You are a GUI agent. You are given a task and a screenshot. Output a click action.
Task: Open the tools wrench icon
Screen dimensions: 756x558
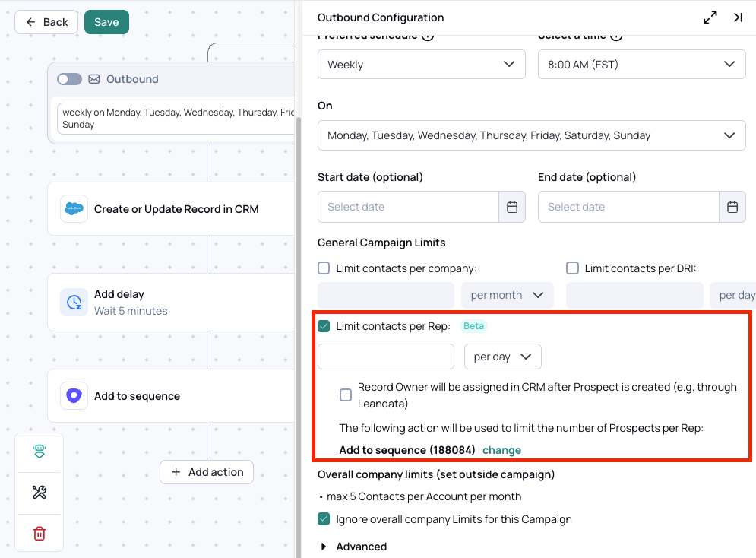click(40, 493)
